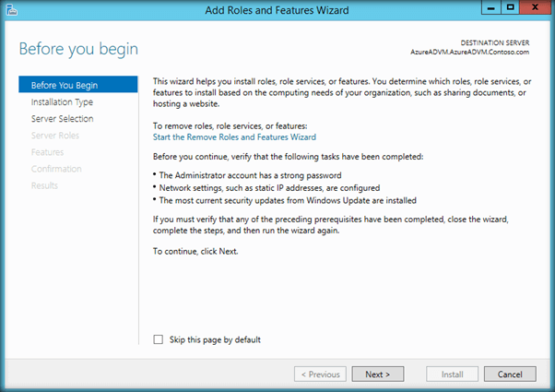Click the 'Before you begin' page heading
This screenshot has height=392, width=555.
(x=78, y=48)
